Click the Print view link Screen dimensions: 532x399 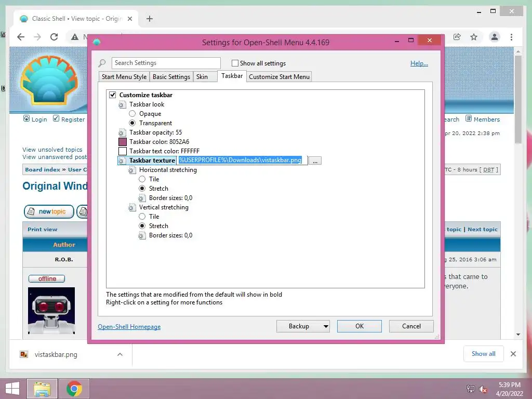(43, 229)
